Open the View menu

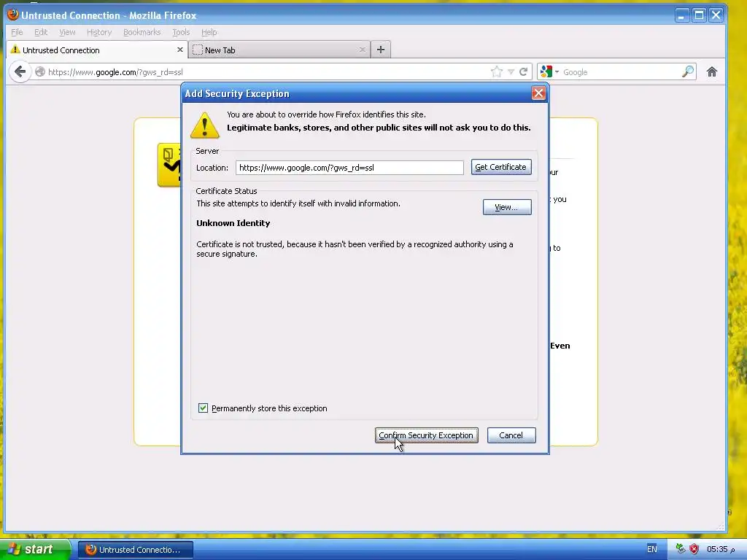click(67, 32)
